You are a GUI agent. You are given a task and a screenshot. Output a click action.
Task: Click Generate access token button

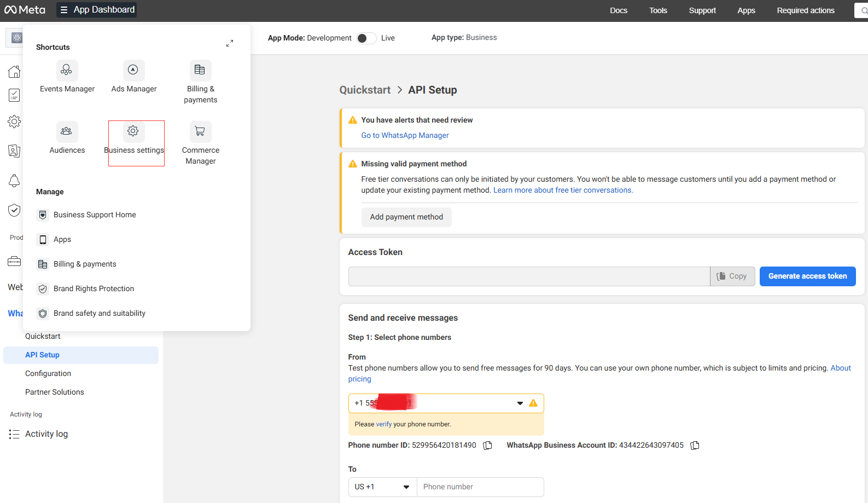[x=807, y=276]
